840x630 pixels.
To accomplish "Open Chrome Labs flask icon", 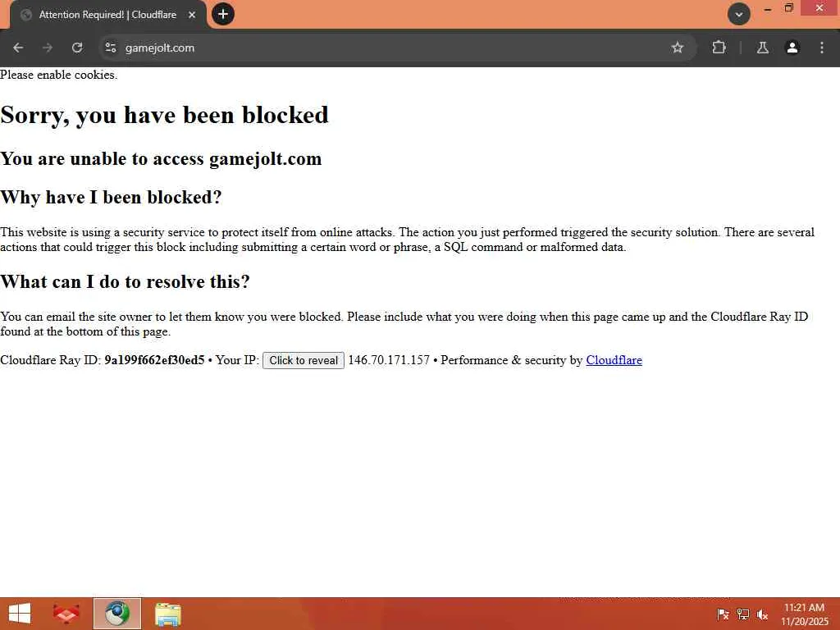I will (762, 48).
